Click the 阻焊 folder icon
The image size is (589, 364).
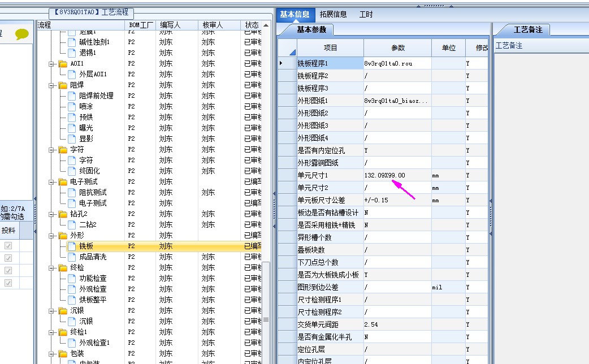(63, 85)
